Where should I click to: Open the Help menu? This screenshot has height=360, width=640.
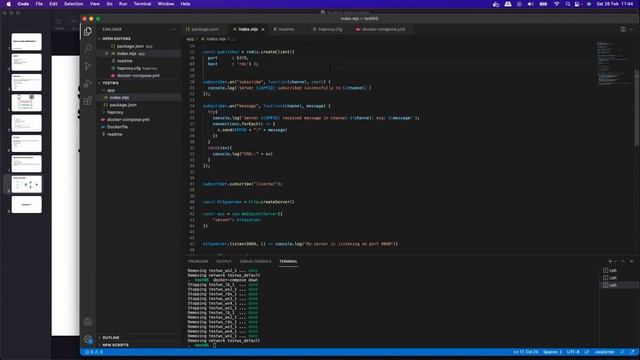(x=185, y=4)
